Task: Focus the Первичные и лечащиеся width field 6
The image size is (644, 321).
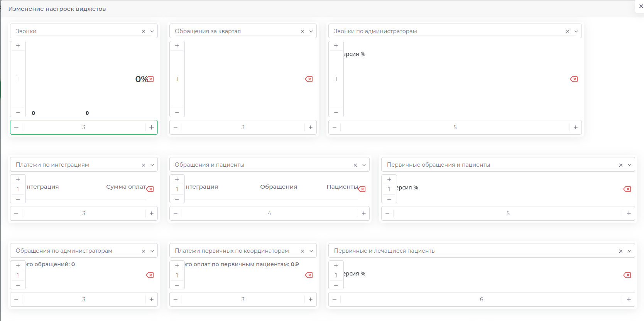Action: (482, 299)
